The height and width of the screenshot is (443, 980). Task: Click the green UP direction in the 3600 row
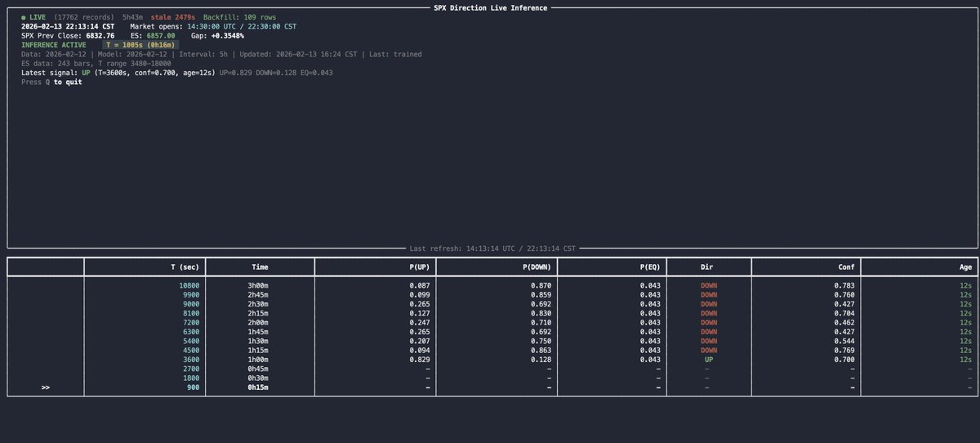[707, 360]
